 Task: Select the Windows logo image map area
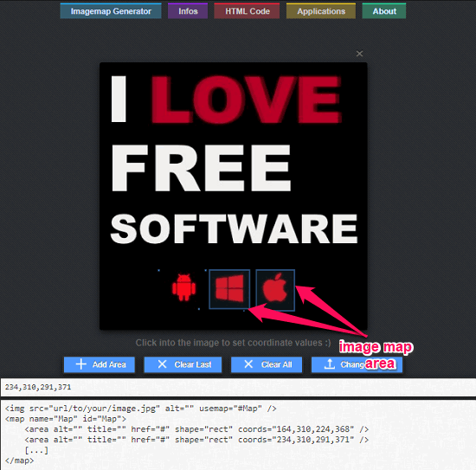click(229, 289)
